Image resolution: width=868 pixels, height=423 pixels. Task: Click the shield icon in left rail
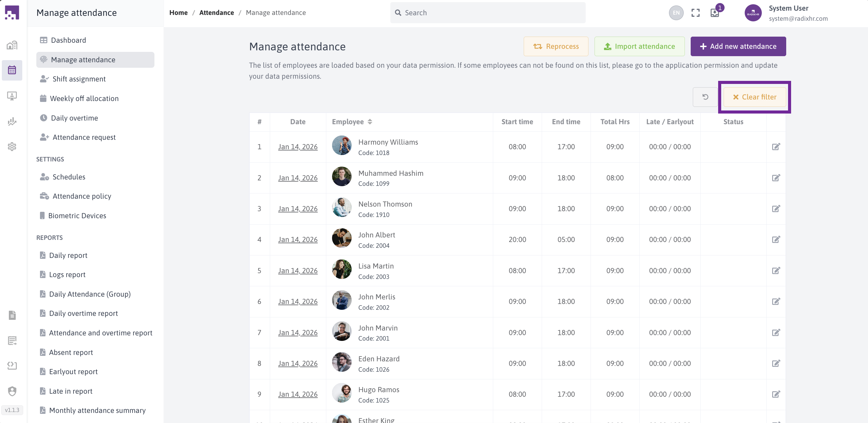point(12,391)
